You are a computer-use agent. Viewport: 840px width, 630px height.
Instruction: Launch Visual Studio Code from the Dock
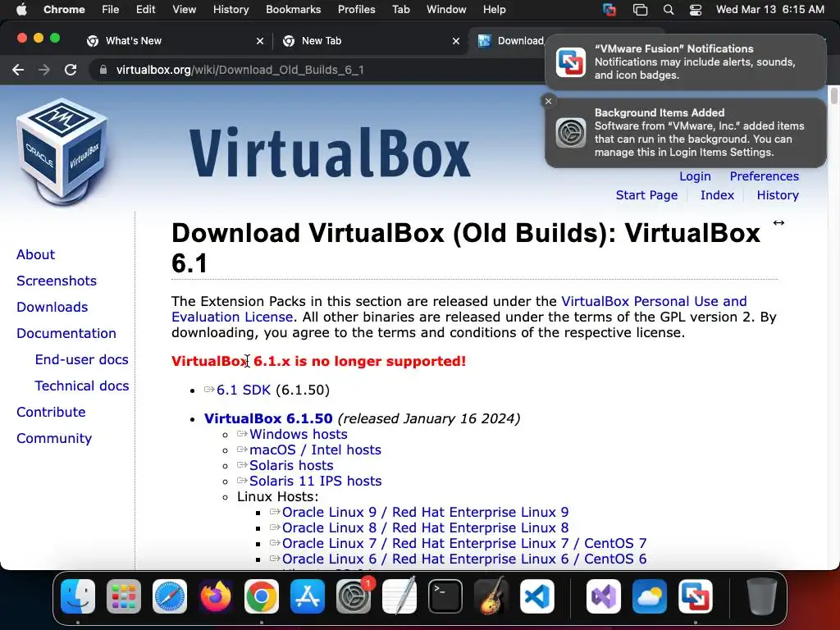coord(536,596)
